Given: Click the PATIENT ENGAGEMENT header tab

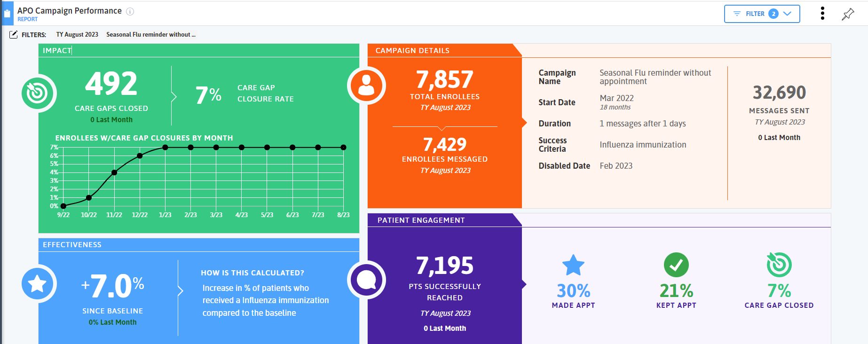Looking at the screenshot, I should (444, 220).
